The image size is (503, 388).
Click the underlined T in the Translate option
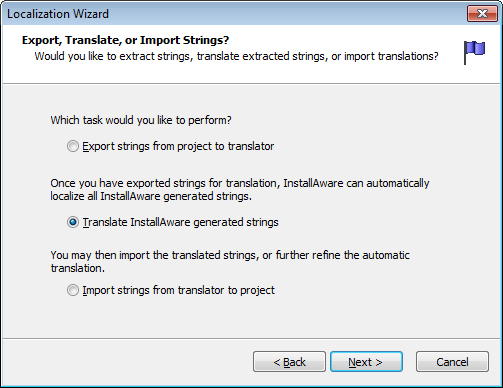[x=86, y=222]
